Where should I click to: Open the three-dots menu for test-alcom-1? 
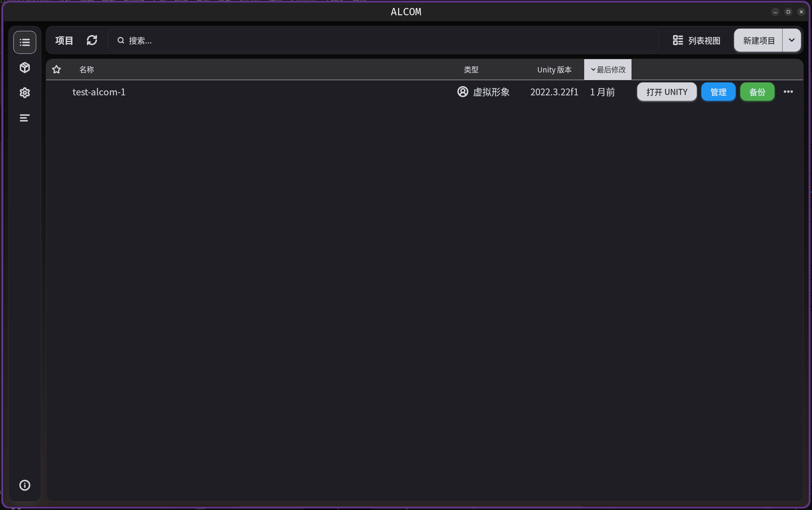click(x=788, y=92)
